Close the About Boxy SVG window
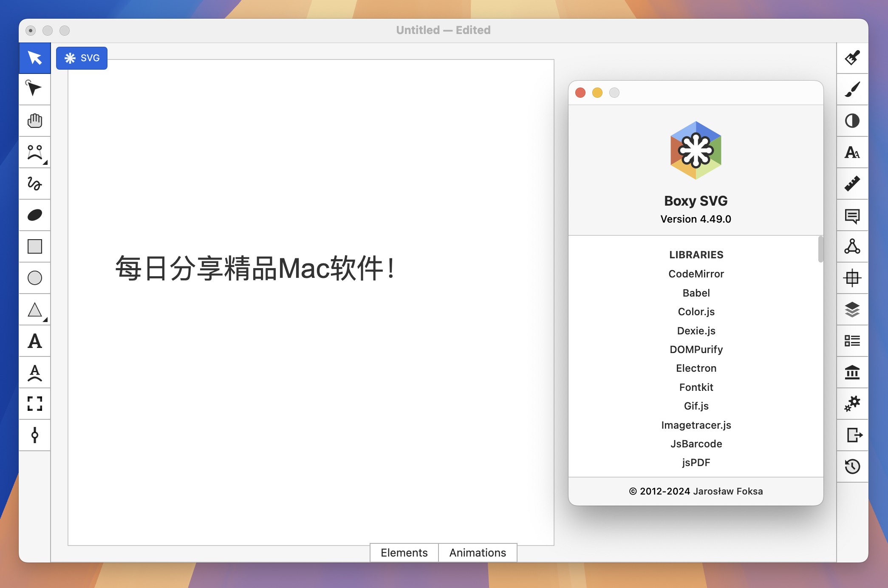Viewport: 888px width, 588px height. pos(580,93)
